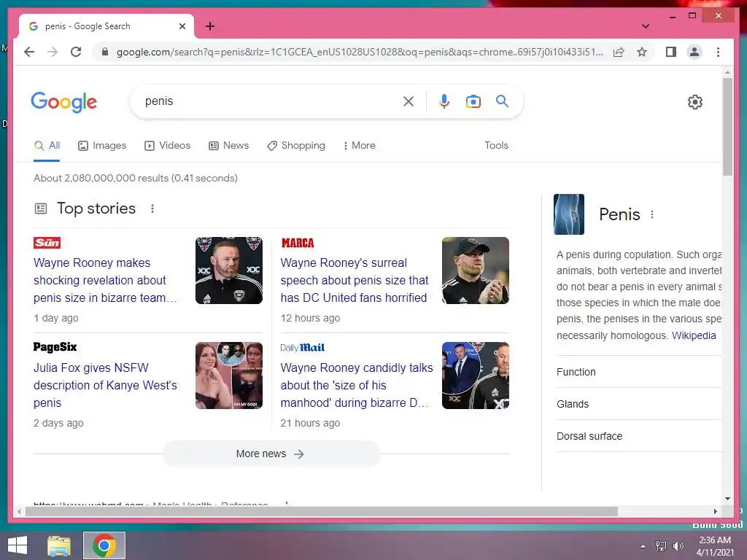The image size is (747, 560).
Task: Click Marca story thumbnail image
Action: [x=476, y=271]
